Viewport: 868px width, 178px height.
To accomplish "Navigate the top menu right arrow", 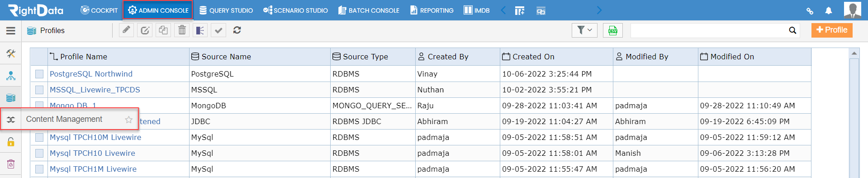I will 599,10.
